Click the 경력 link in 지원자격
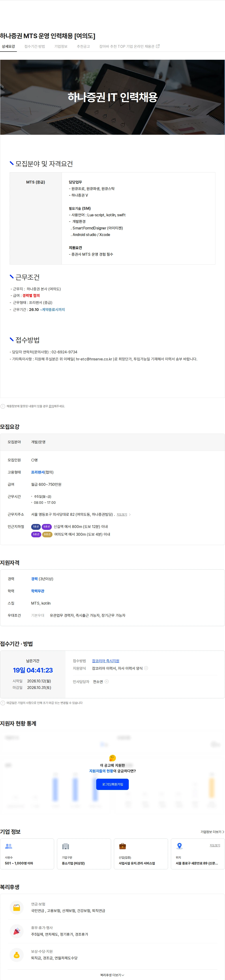The height and width of the screenshot is (980, 225). [34, 579]
